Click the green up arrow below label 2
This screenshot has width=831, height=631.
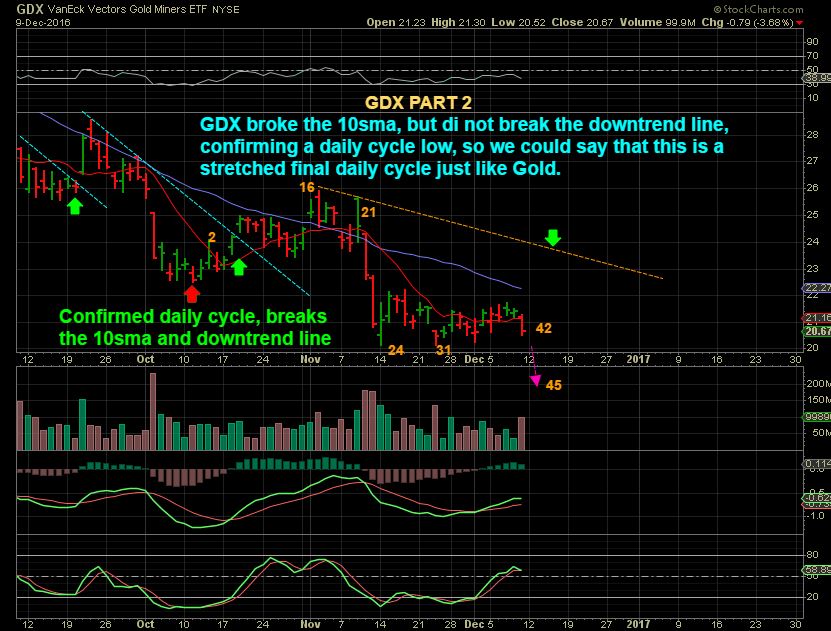(239, 267)
